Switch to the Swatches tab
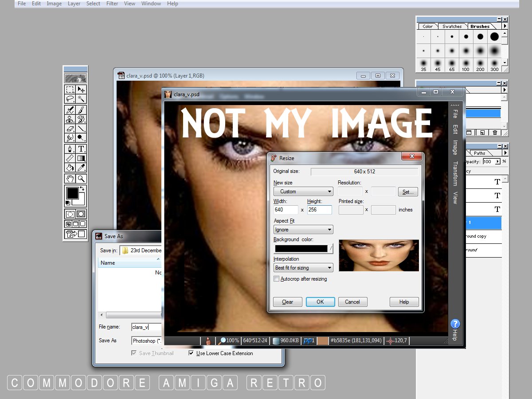 [x=452, y=27]
